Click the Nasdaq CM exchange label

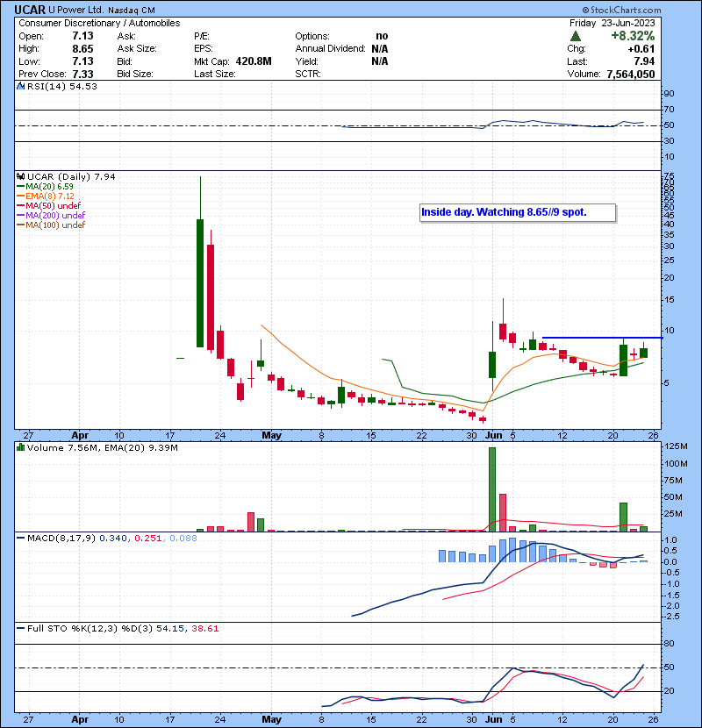[132, 11]
